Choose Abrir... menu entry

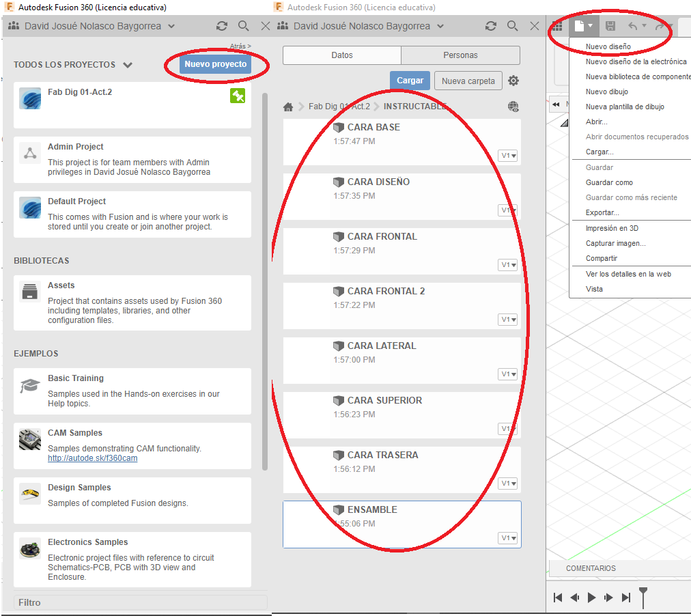coord(596,122)
